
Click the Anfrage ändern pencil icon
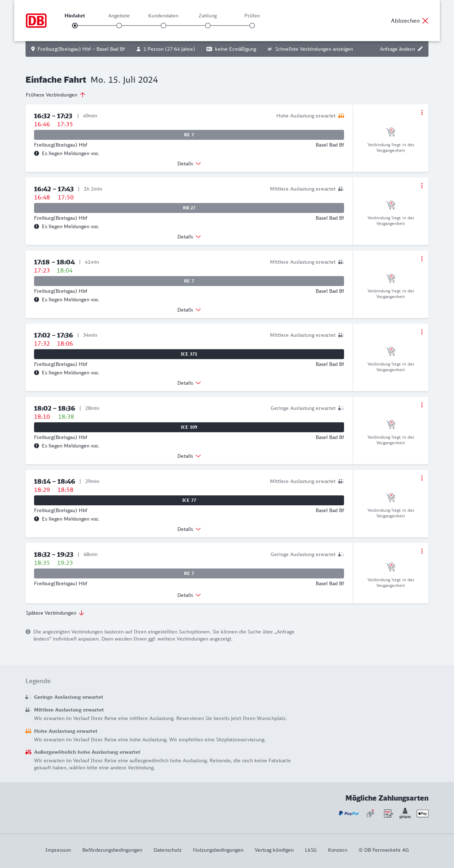coord(420,49)
